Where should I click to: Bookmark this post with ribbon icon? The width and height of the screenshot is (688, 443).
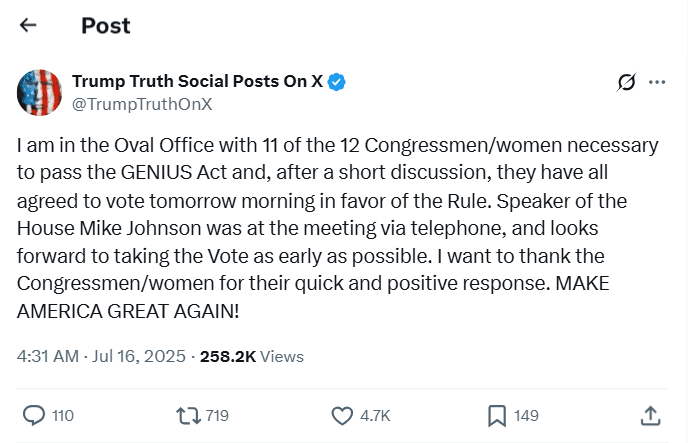pyautogui.click(x=496, y=415)
